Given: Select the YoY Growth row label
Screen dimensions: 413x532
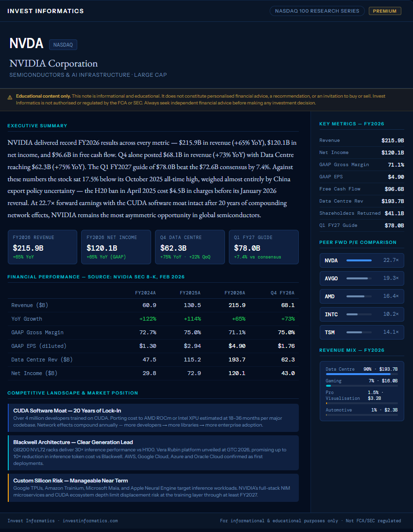Looking at the screenshot, I should click(26, 319).
